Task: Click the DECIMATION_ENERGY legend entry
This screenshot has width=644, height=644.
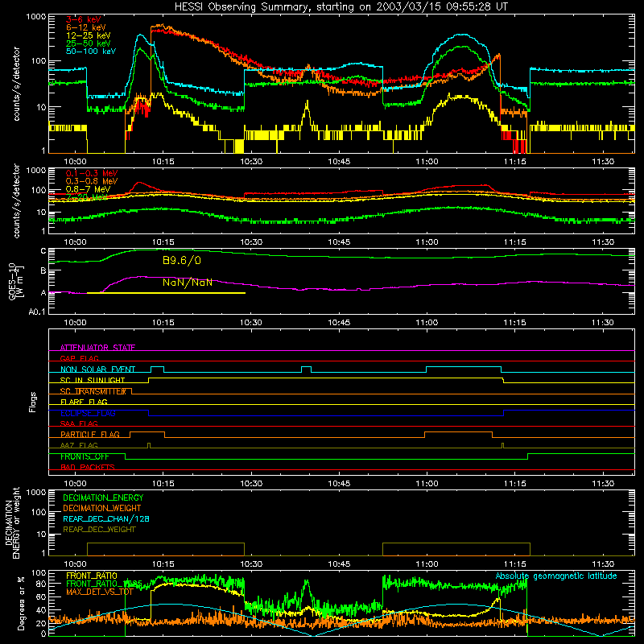Action: (x=103, y=497)
